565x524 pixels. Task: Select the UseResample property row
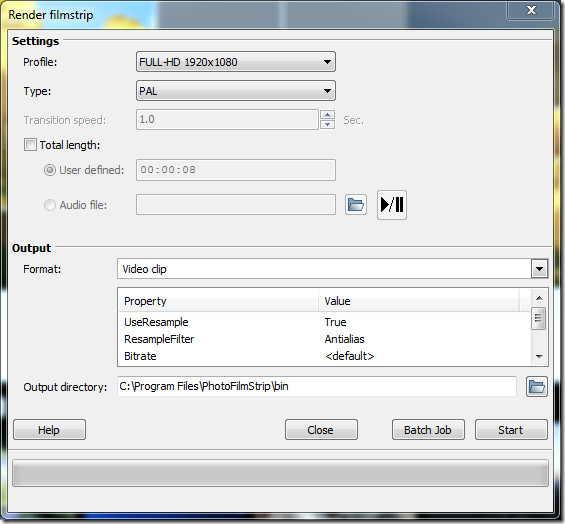tap(324, 322)
